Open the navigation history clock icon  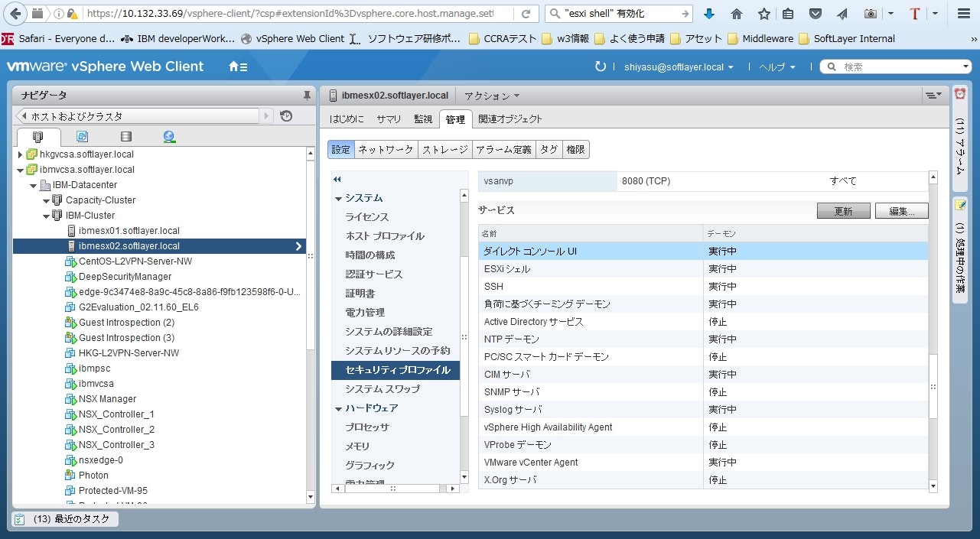[286, 116]
